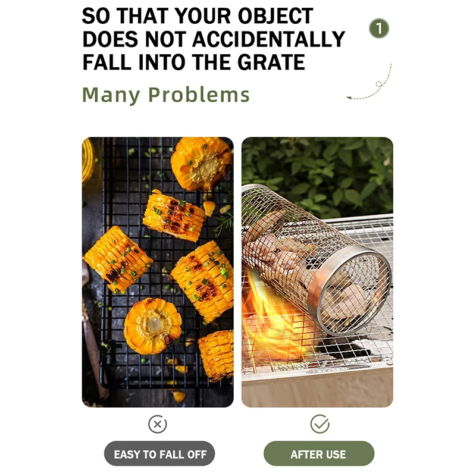Click the circled X icon
Image resolution: width=476 pixels, height=476 pixels.
157,424
